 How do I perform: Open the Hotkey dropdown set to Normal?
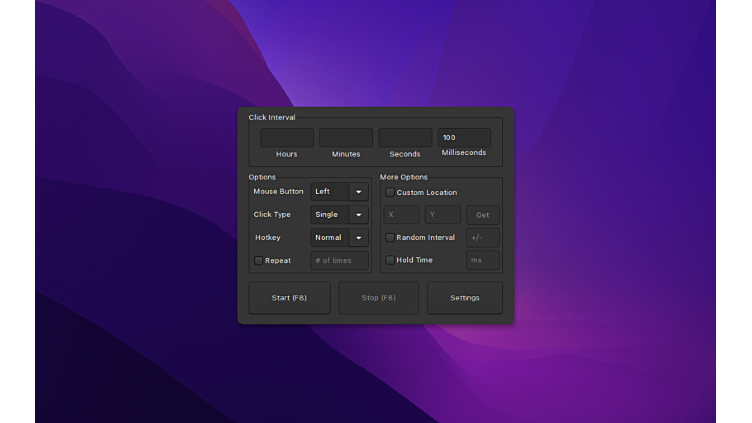click(339, 238)
